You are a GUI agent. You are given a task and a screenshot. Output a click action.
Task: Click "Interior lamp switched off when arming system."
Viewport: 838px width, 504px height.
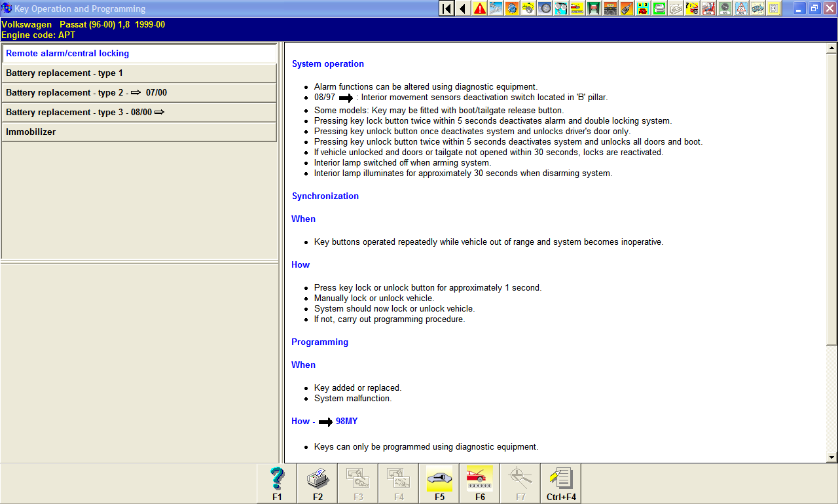[x=402, y=163]
